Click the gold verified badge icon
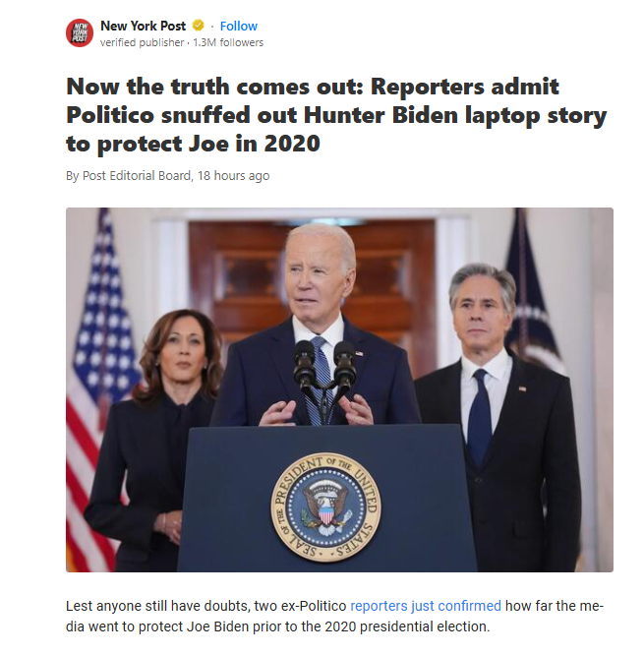Viewport: 644px width, 655px height. point(198,26)
